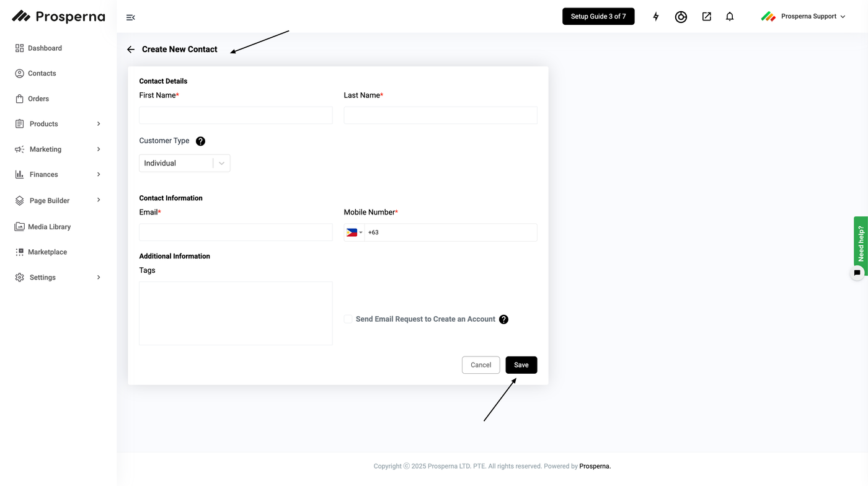The width and height of the screenshot is (868, 486).
Task: Open Contacts in the sidebar
Action: 42,73
